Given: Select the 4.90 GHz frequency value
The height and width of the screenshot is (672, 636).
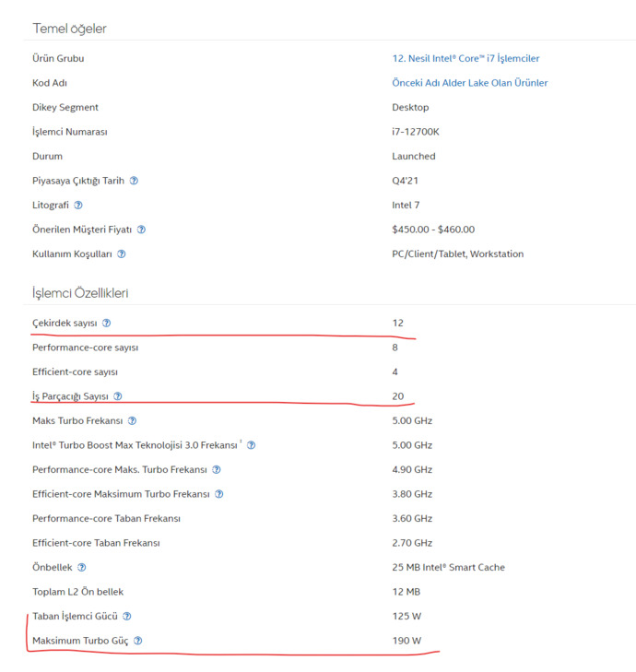Looking at the screenshot, I should pos(412,469).
